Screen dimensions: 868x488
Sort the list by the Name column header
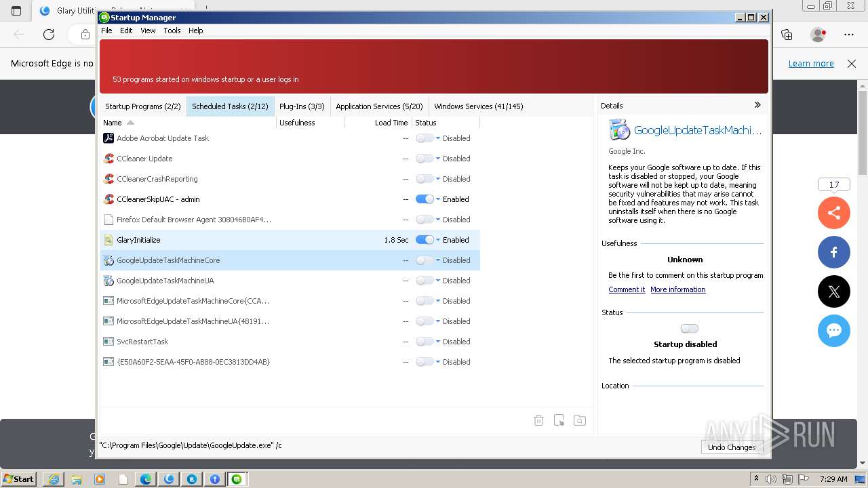click(189, 123)
